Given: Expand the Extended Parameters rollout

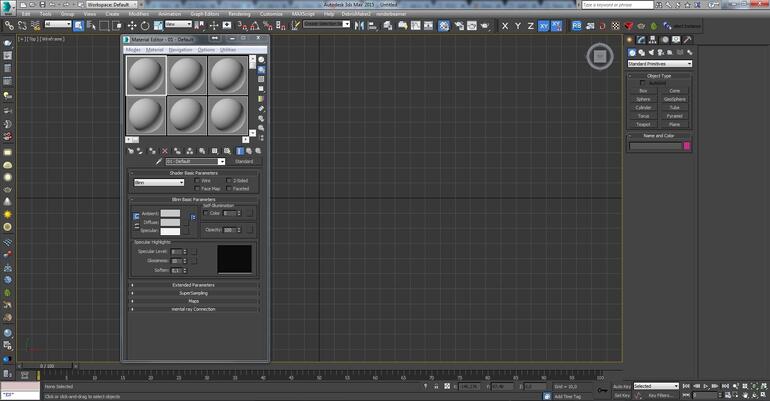Looking at the screenshot, I should pos(194,285).
